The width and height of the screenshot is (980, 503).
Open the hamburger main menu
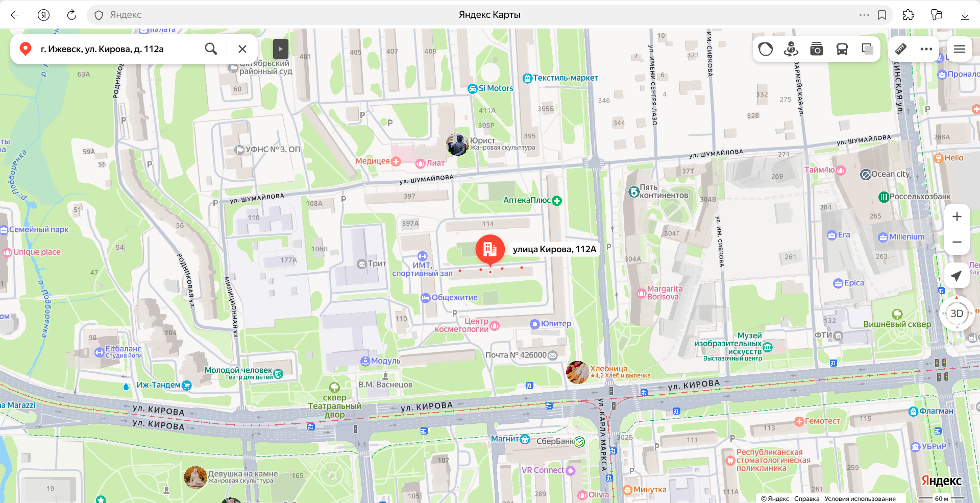pos(960,49)
